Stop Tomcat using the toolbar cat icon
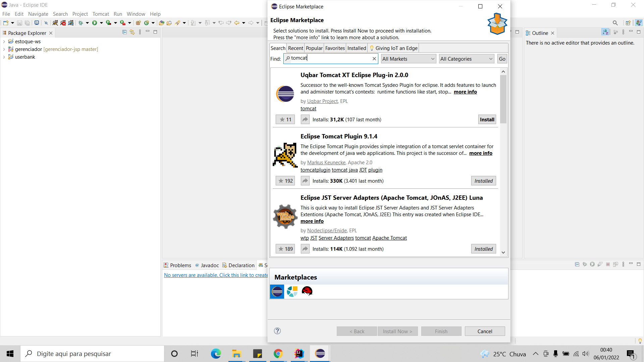The width and height of the screenshot is (644, 362). (63, 23)
